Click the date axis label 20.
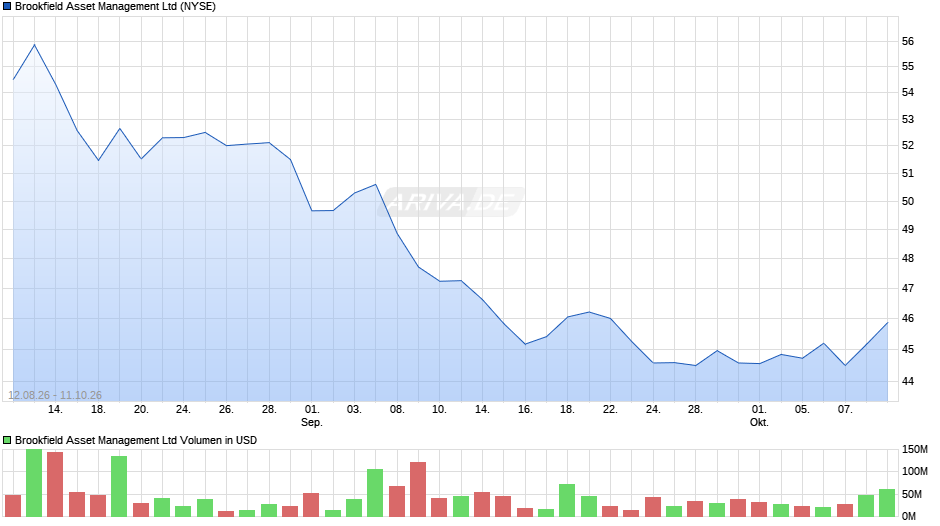The image size is (940, 526). [x=141, y=409]
